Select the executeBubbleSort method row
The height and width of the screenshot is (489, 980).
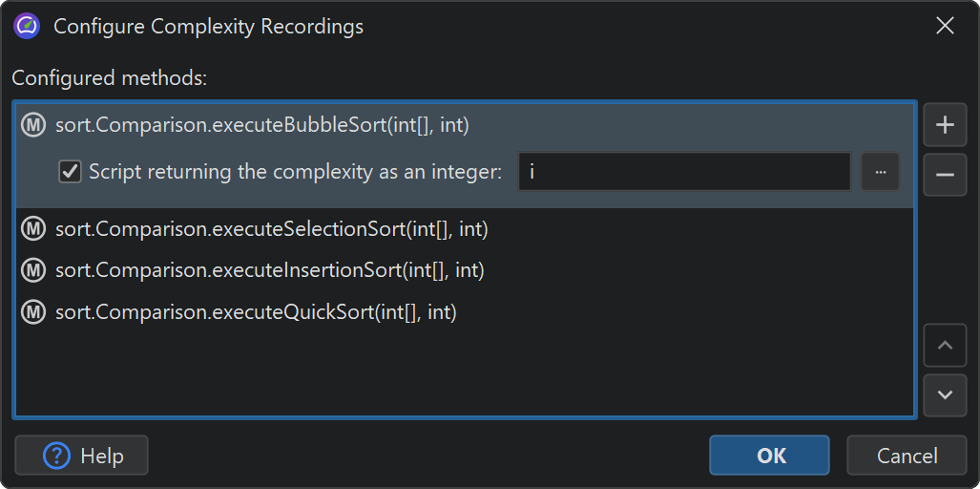pos(262,125)
